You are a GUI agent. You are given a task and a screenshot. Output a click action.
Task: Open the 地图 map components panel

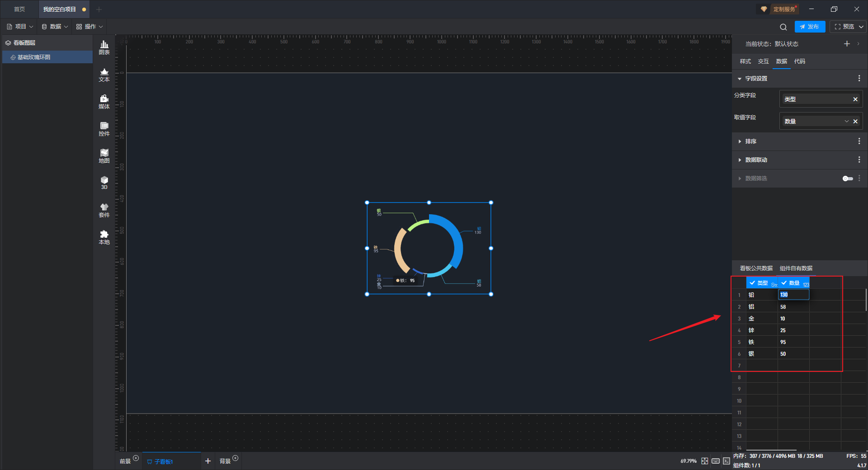[x=104, y=156]
